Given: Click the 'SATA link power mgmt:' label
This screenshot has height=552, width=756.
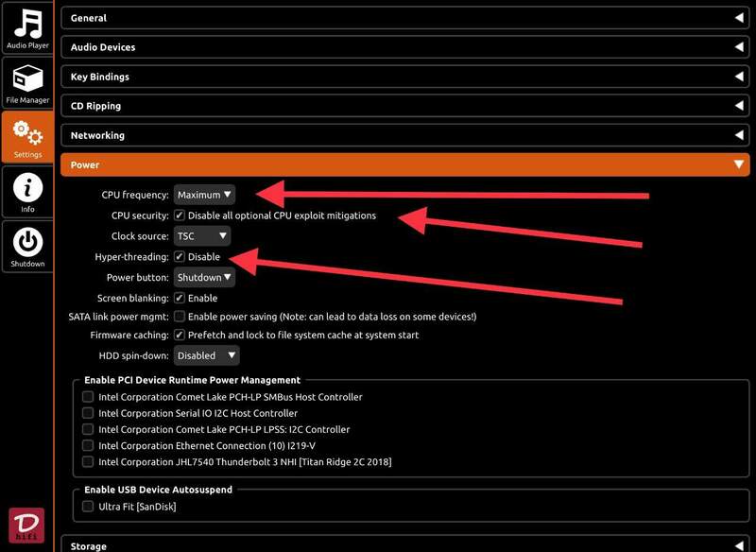Looking at the screenshot, I should [119, 317].
